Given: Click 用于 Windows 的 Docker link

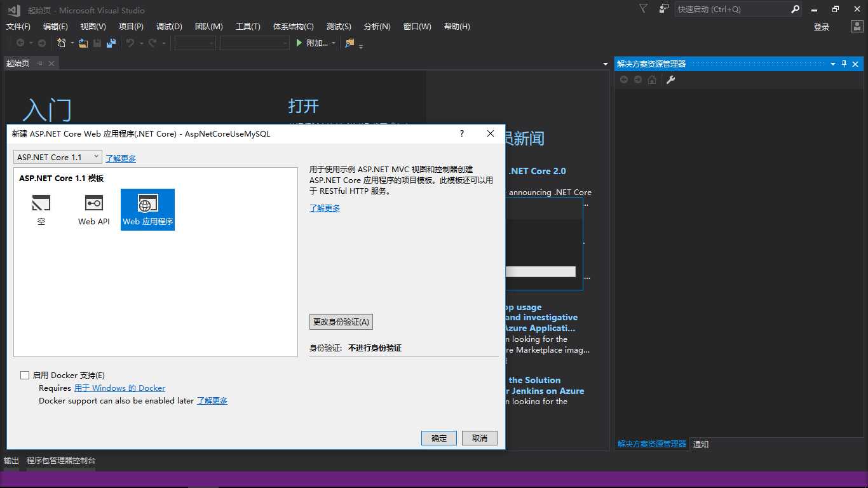Looking at the screenshot, I should tap(119, 388).
